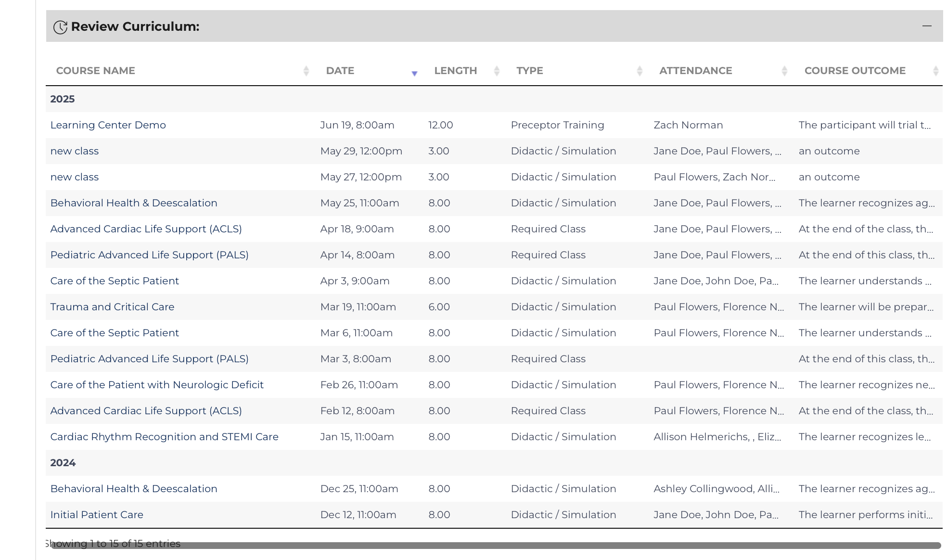Open Initial Patient Care course
The height and width of the screenshot is (560, 947).
point(97,515)
